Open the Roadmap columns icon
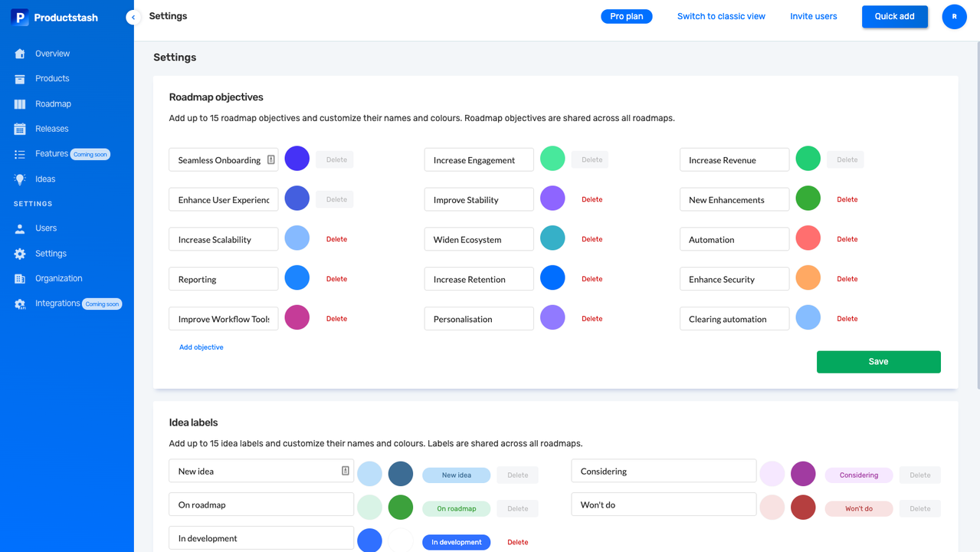The height and width of the screenshot is (552, 980). (x=20, y=104)
